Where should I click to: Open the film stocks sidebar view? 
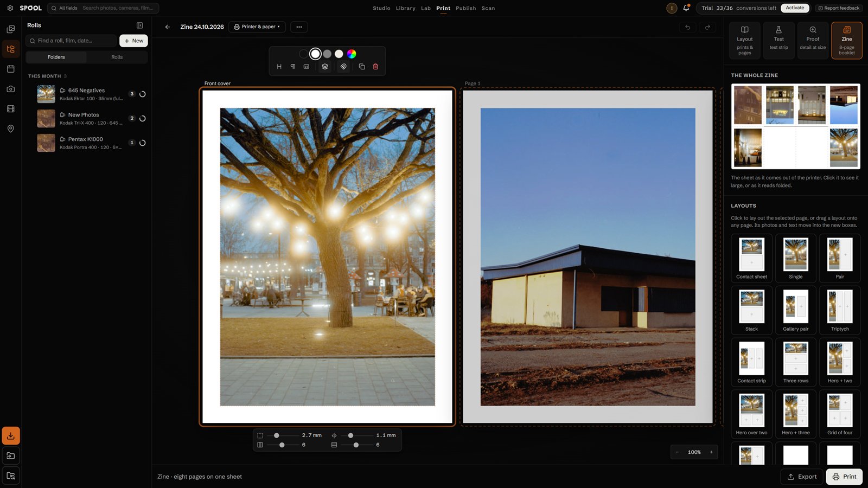10,109
